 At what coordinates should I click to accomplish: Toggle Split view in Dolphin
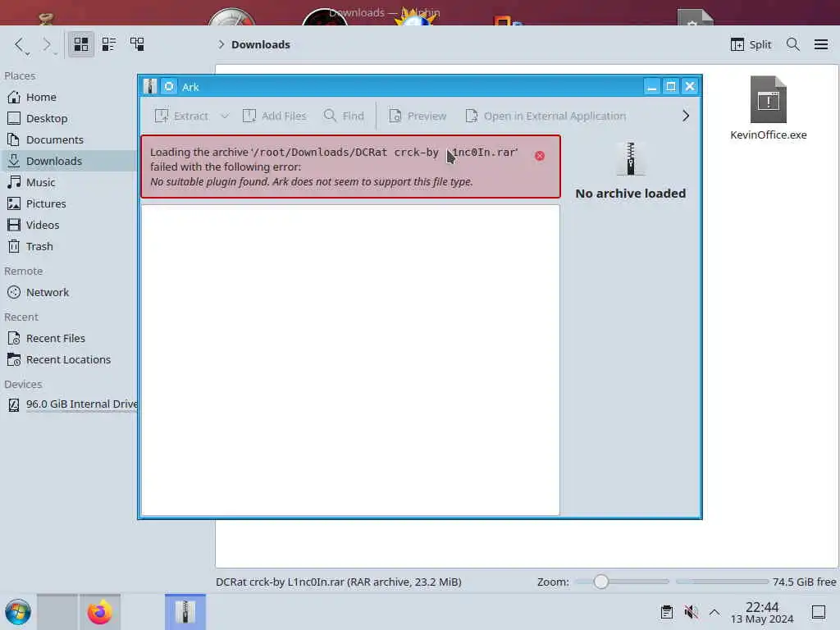tap(751, 44)
